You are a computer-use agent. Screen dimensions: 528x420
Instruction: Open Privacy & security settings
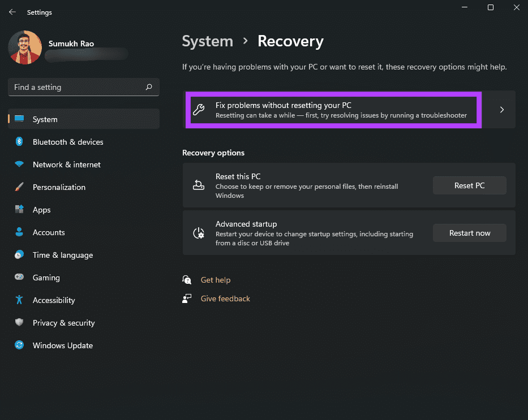point(84,323)
